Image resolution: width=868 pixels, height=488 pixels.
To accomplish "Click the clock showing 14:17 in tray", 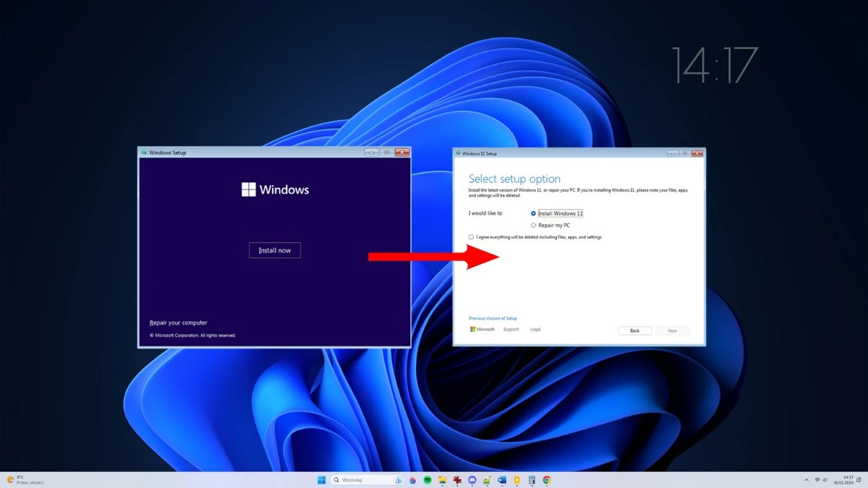I will click(846, 479).
